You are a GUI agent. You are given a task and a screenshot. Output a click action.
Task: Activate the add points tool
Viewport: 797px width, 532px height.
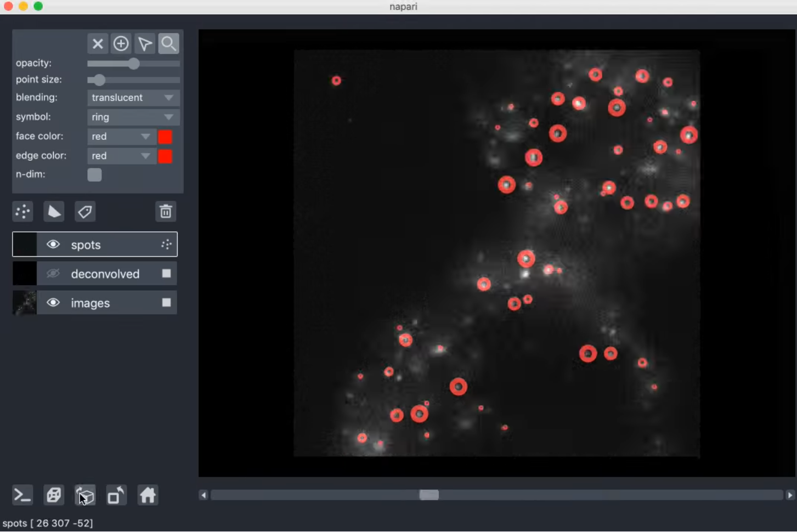tap(121, 43)
